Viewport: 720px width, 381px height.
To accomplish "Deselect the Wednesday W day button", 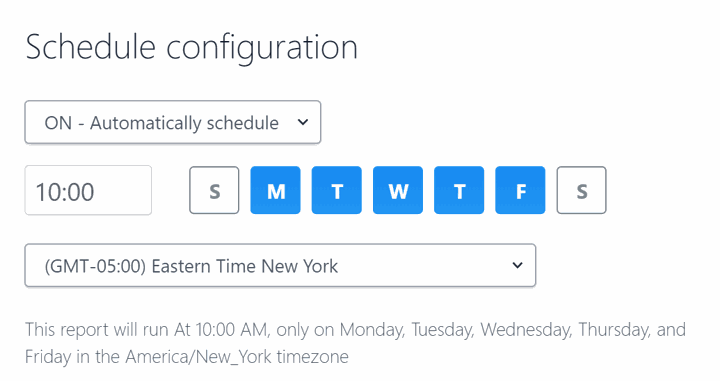I will coord(398,190).
